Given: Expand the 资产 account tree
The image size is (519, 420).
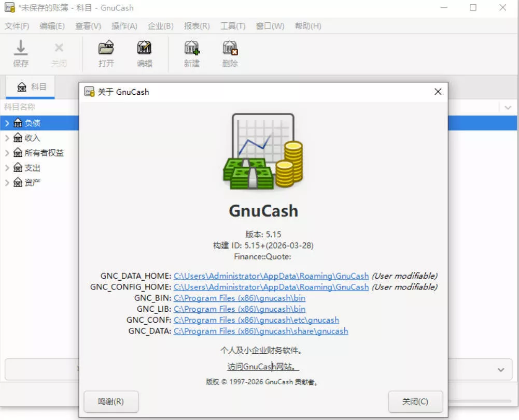Looking at the screenshot, I should tap(6, 182).
